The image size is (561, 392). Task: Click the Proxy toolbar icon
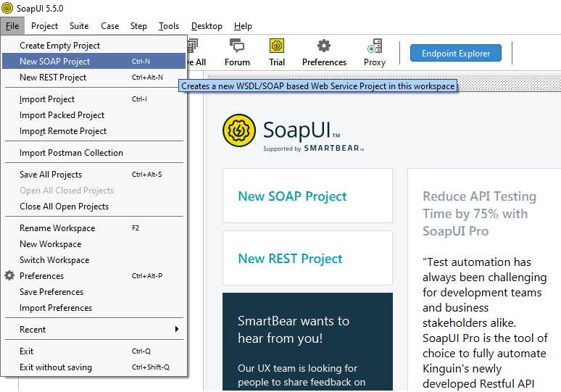(375, 46)
